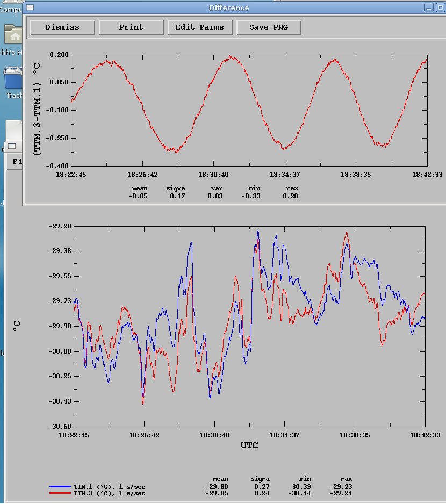Print the difference plot

tap(131, 27)
